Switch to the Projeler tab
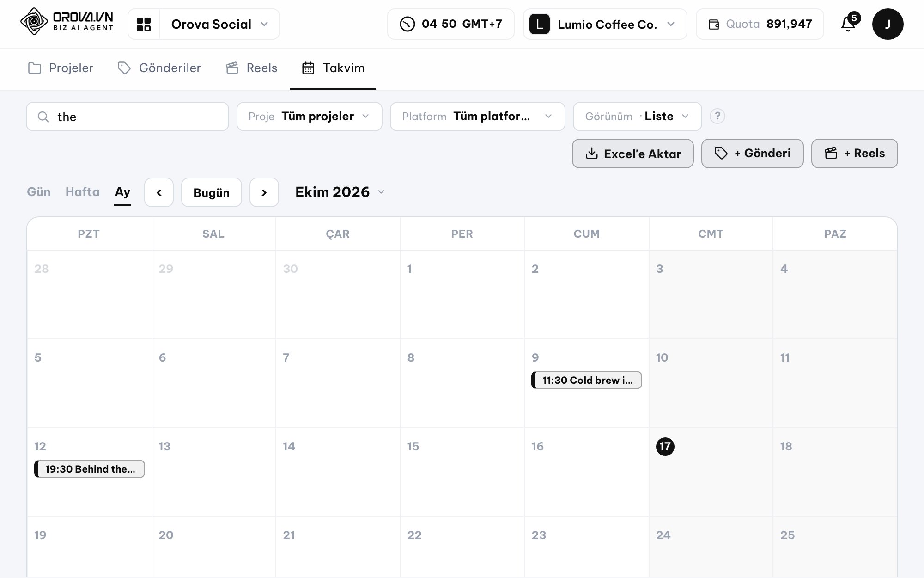Image resolution: width=924 pixels, height=578 pixels. coord(61,68)
